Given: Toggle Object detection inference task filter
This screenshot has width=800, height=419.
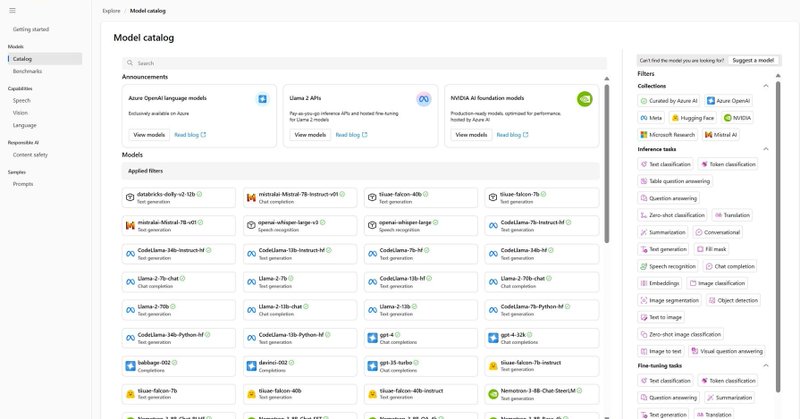Looking at the screenshot, I should pos(733,301).
